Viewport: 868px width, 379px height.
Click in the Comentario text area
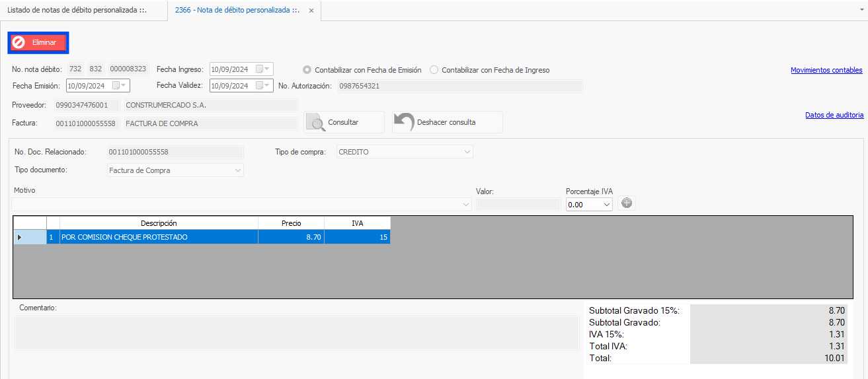pyautogui.click(x=297, y=332)
